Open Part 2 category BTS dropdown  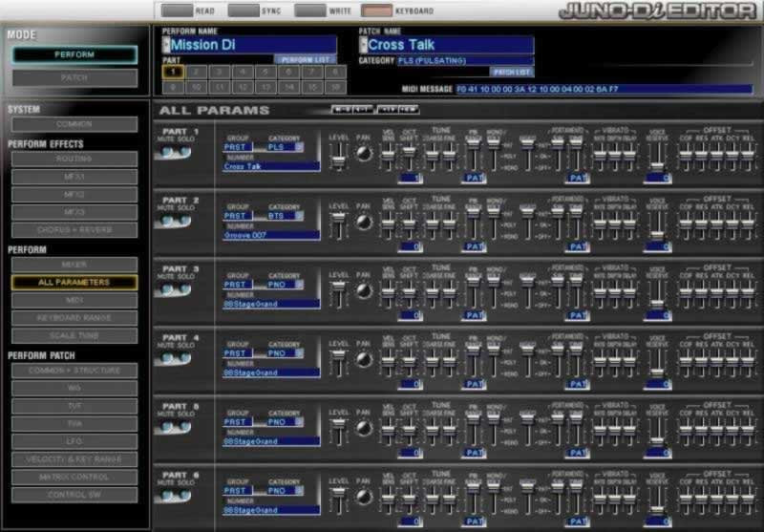coord(299,216)
